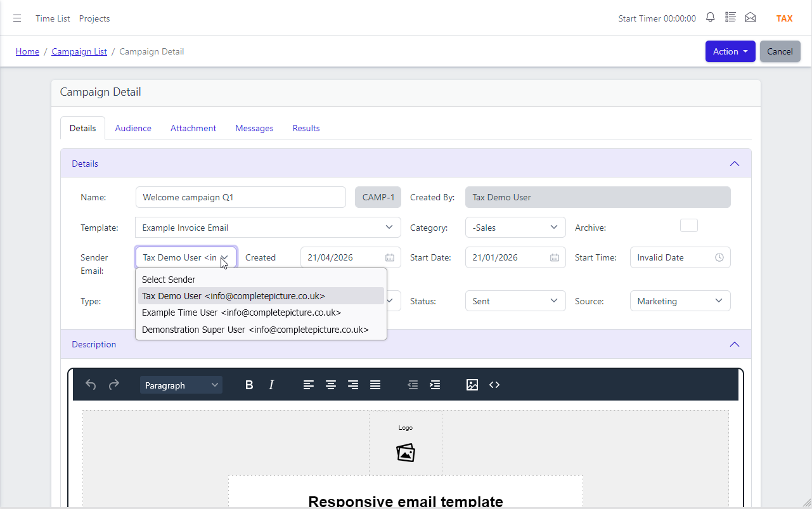The width and height of the screenshot is (812, 509).
Task: Click the TAX user label
Action: click(x=785, y=18)
